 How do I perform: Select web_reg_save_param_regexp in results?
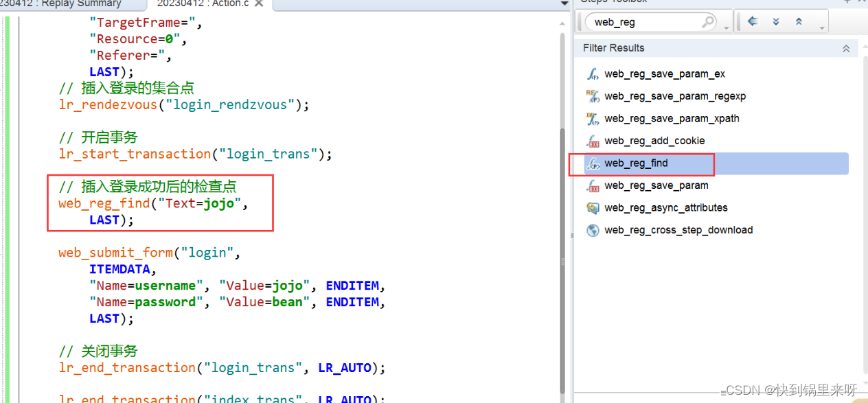point(675,96)
